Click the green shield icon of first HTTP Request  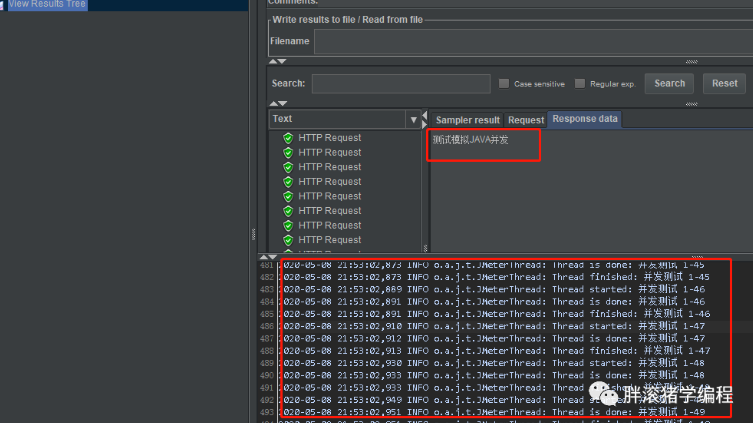pos(288,138)
